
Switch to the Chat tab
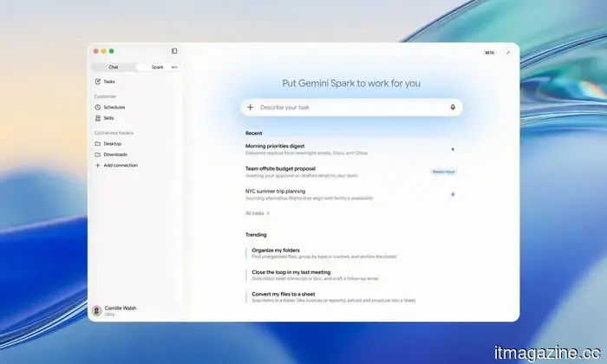114,68
